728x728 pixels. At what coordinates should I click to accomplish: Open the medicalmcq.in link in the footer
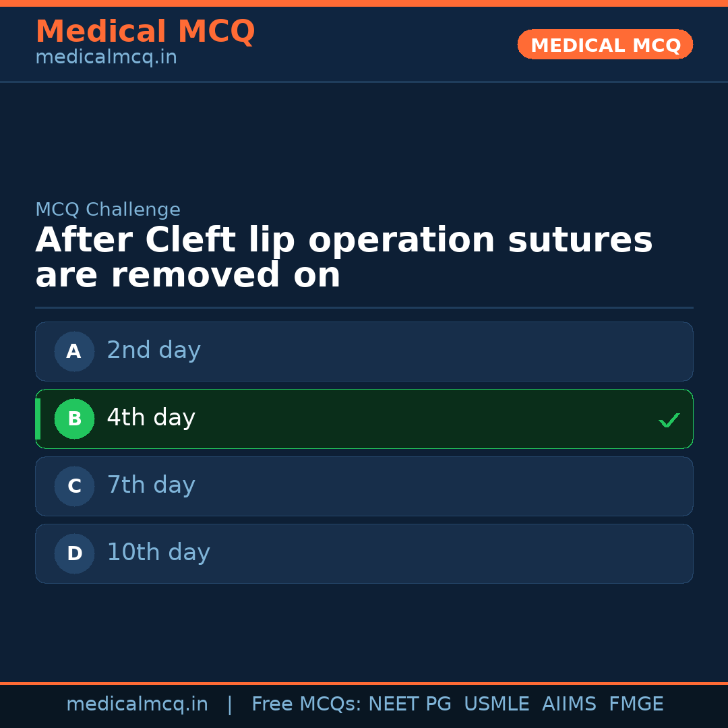137,704
